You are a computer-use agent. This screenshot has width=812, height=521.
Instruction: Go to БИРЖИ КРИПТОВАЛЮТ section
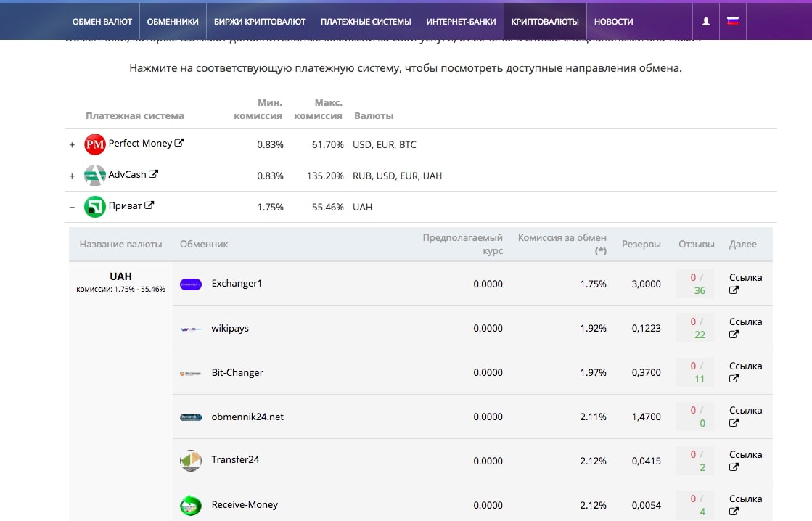pyautogui.click(x=260, y=22)
